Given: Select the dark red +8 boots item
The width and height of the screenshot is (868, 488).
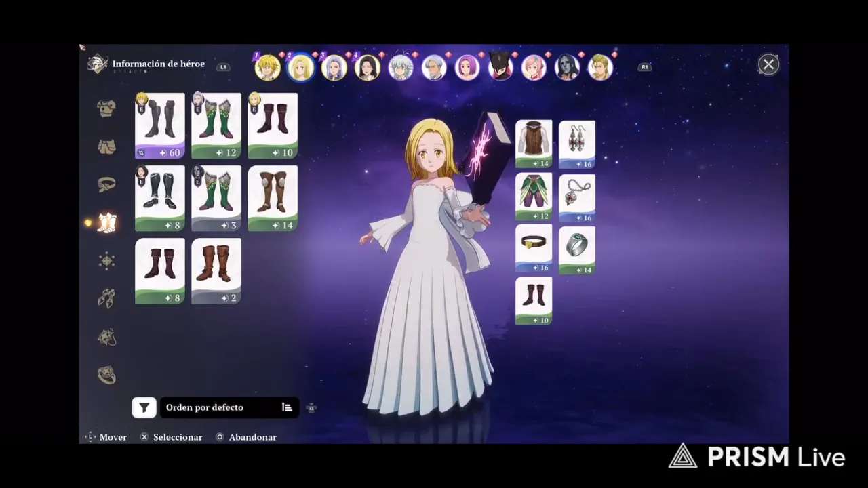Looking at the screenshot, I should [x=160, y=271].
